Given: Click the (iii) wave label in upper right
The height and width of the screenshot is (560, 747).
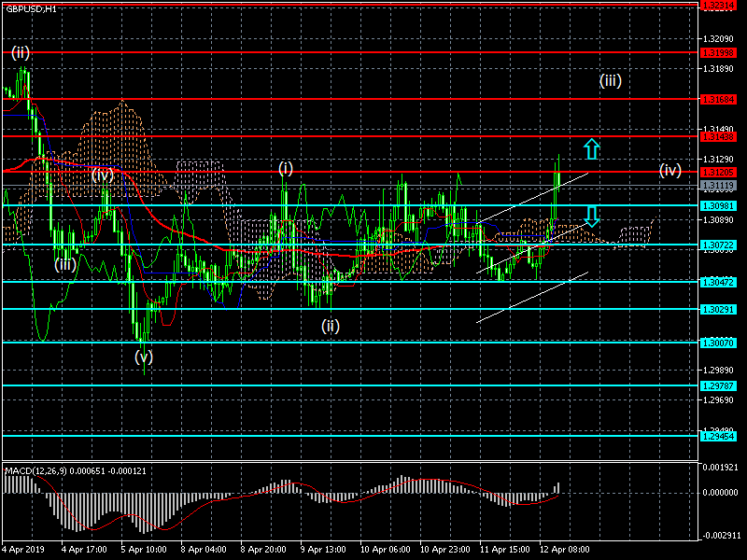Looking at the screenshot, I should [610, 80].
